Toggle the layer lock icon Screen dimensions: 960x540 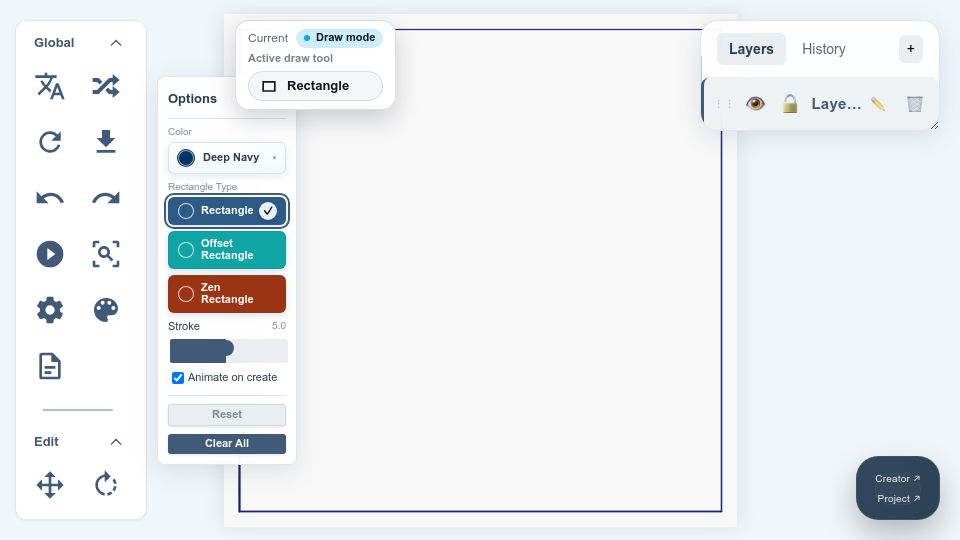coord(790,103)
